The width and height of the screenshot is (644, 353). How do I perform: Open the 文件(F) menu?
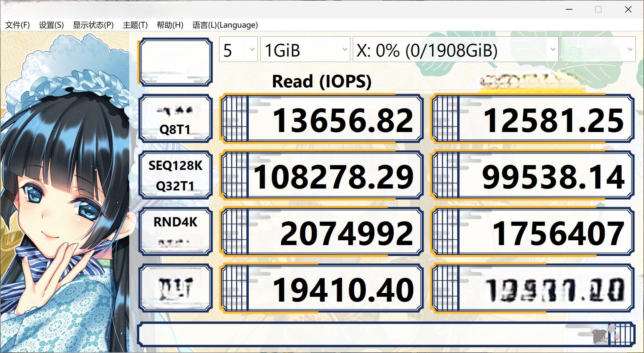(18, 25)
